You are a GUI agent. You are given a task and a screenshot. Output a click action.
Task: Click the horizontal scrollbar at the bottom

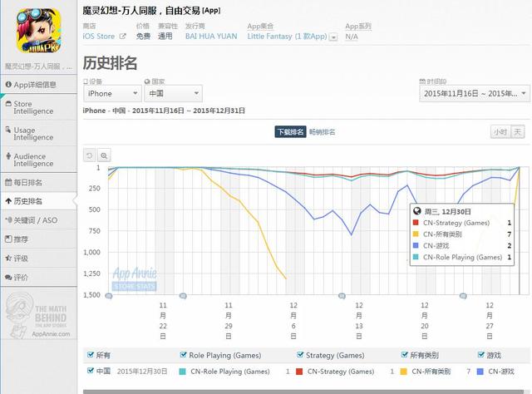click(303, 392)
